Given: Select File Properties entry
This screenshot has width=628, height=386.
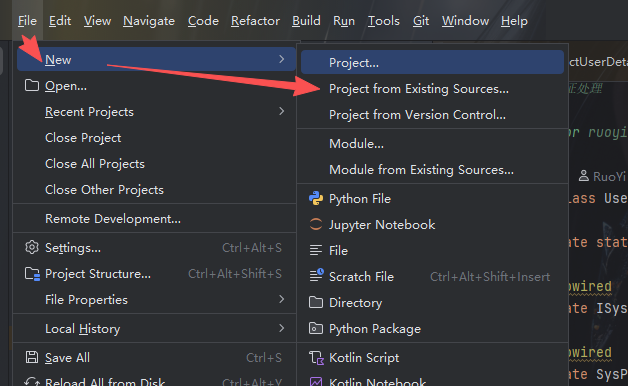Looking at the screenshot, I should point(155,300).
